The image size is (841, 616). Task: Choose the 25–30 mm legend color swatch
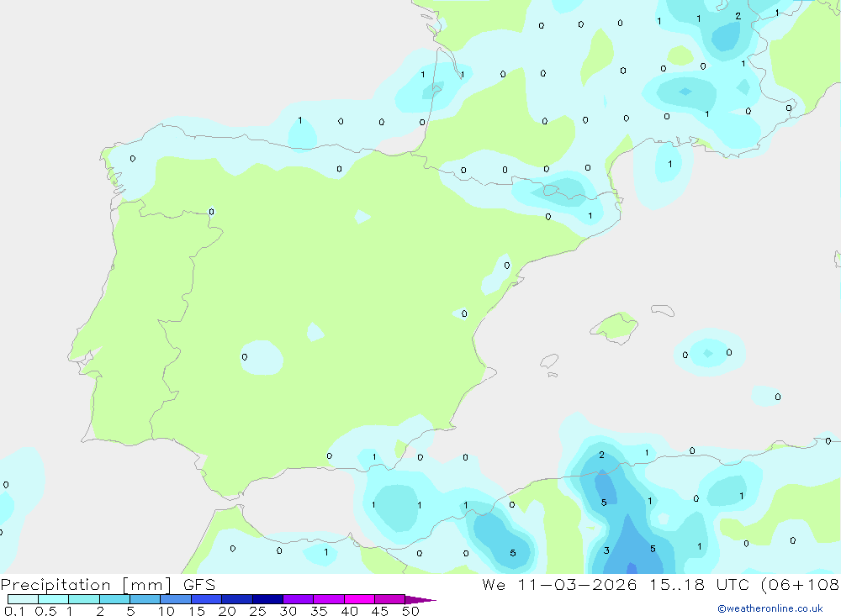[x=267, y=599]
